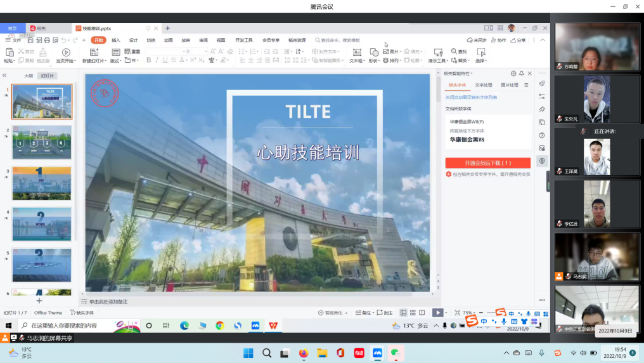The width and height of the screenshot is (644, 363).
Task: Select slide 3 thumbnail in slide panel
Action: (x=42, y=183)
